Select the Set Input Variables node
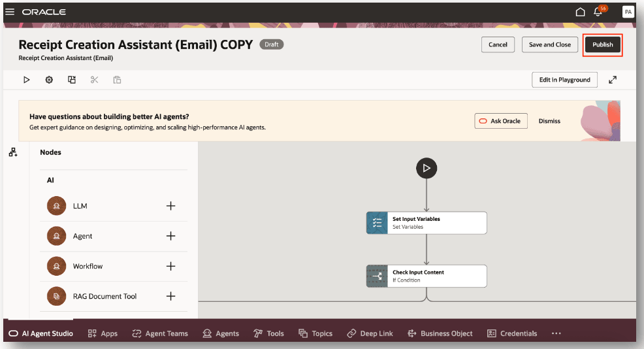 point(427,223)
